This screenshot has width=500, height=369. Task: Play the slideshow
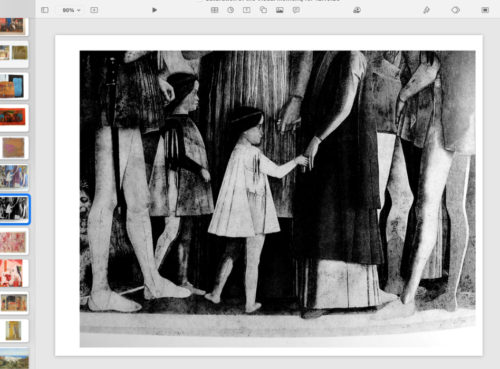click(154, 10)
